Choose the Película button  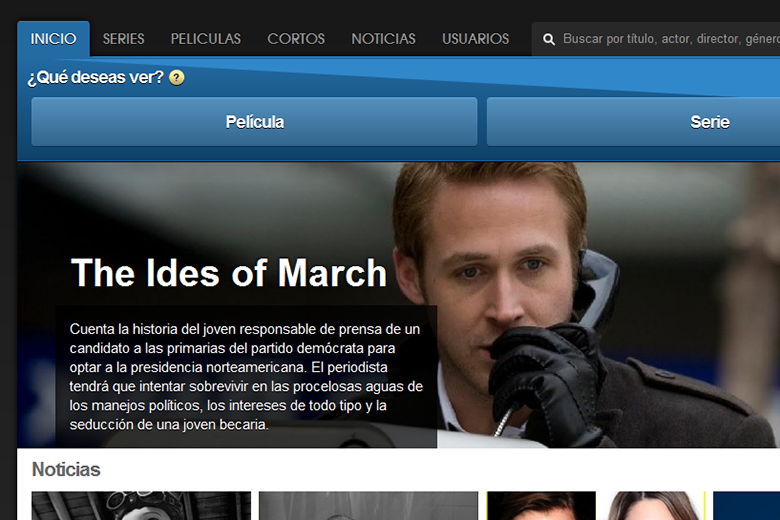[x=254, y=122]
